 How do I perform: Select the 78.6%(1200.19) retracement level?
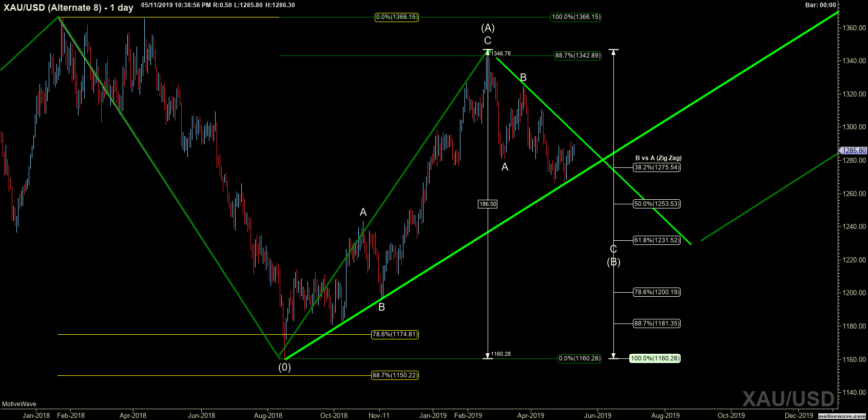pos(657,292)
